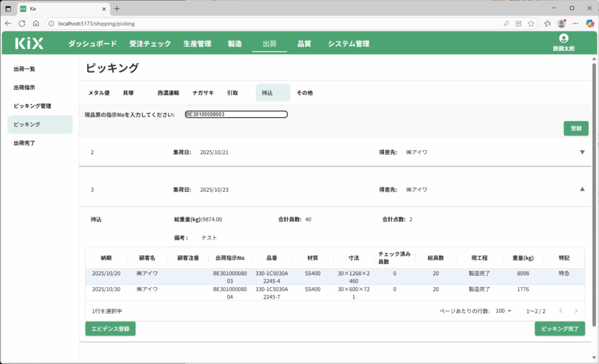This screenshot has height=364, width=599.
Task: Click the エビデンス登録 button
Action: pyautogui.click(x=111, y=329)
